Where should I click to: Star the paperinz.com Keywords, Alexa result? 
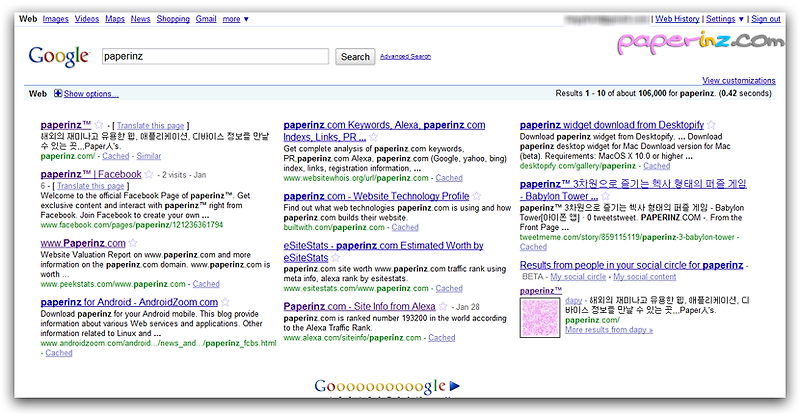373,137
